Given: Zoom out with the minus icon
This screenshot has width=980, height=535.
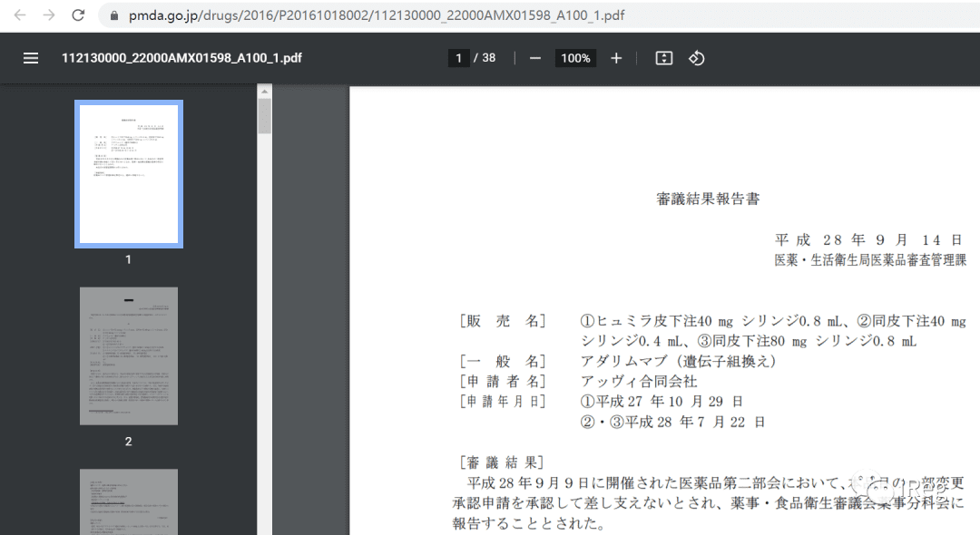Looking at the screenshot, I should (x=535, y=58).
